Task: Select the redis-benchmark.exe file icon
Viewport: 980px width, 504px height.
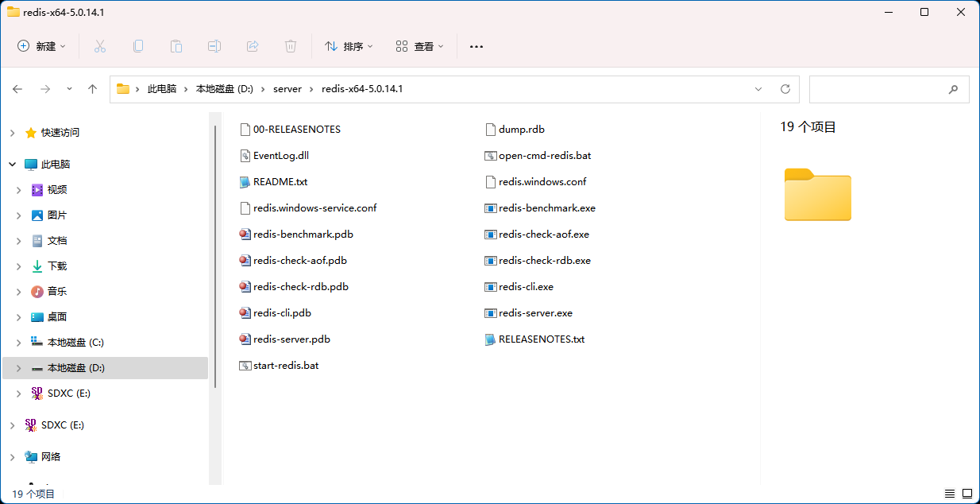Action: click(491, 208)
